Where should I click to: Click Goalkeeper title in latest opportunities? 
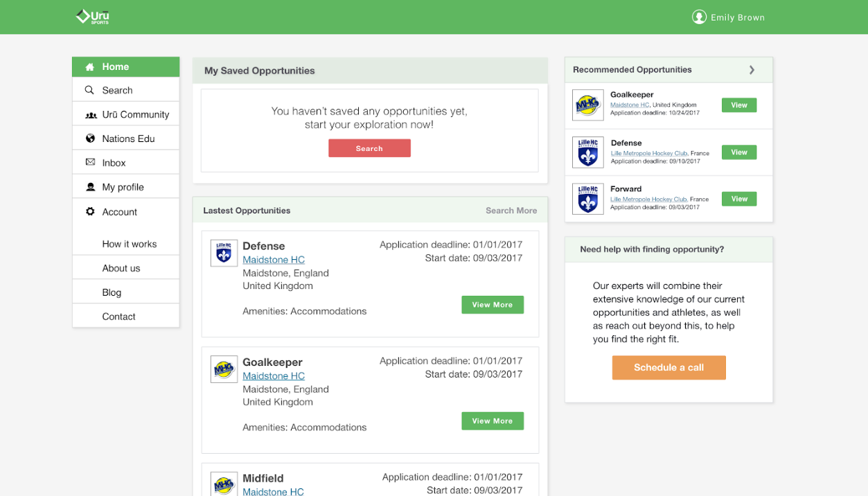point(272,362)
